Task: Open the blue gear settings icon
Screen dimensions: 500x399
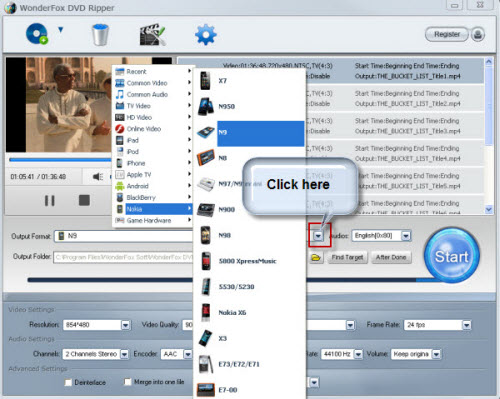Action: [206, 34]
